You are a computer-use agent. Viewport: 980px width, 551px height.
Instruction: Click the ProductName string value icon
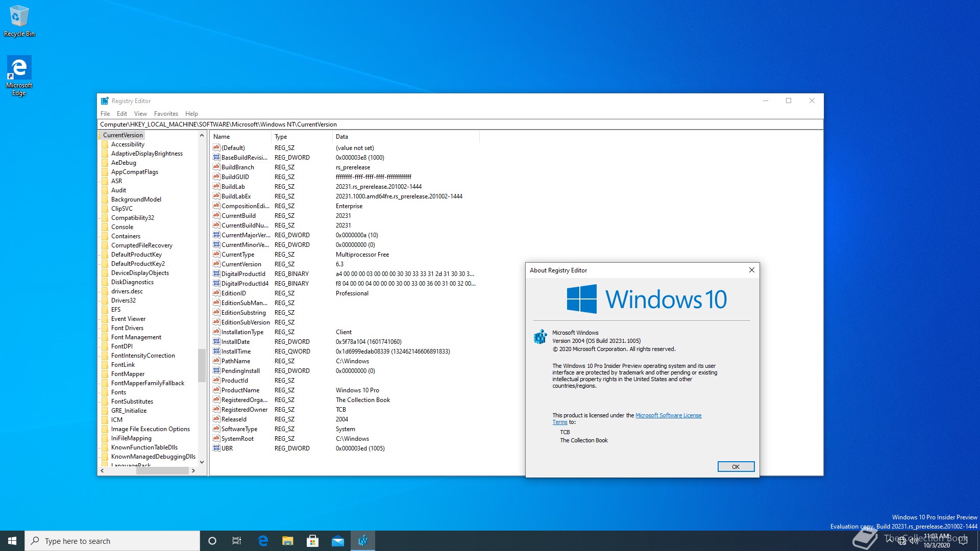[x=216, y=390]
